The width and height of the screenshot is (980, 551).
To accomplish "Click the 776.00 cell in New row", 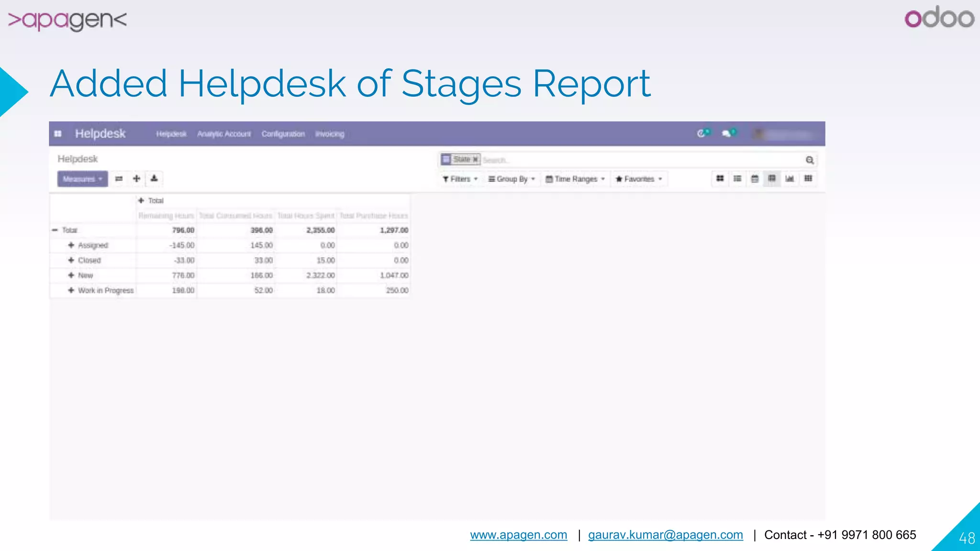I will tap(166, 275).
